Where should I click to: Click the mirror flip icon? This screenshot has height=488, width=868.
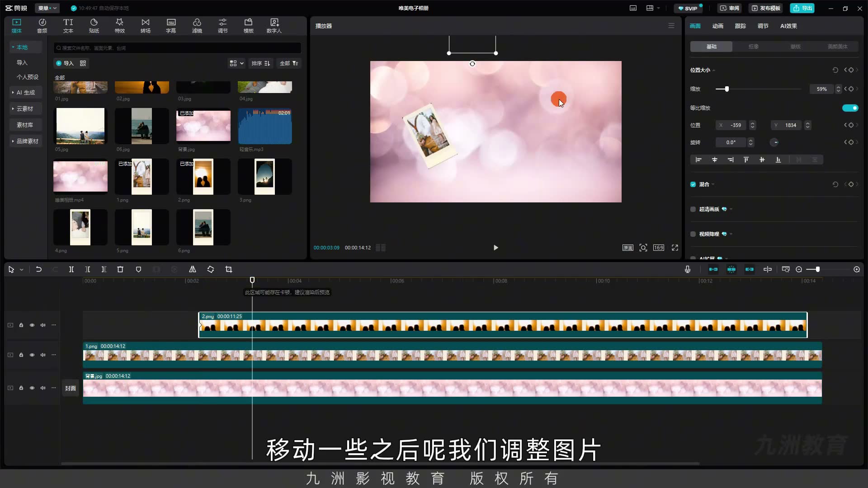point(193,269)
